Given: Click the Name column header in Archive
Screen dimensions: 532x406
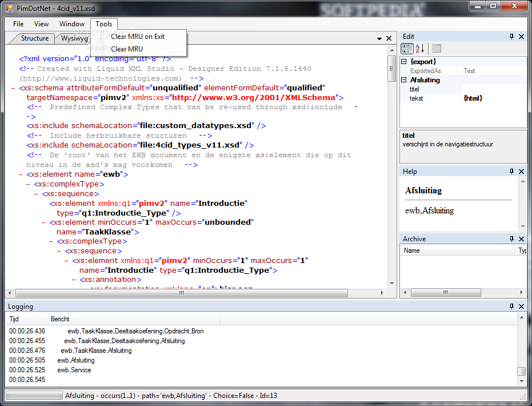Looking at the screenshot, I should (x=457, y=250).
